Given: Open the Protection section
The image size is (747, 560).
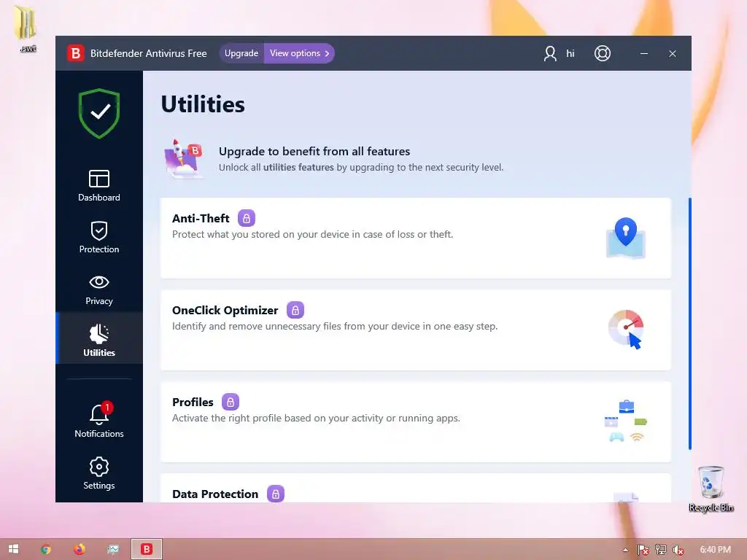Looking at the screenshot, I should 99,237.
